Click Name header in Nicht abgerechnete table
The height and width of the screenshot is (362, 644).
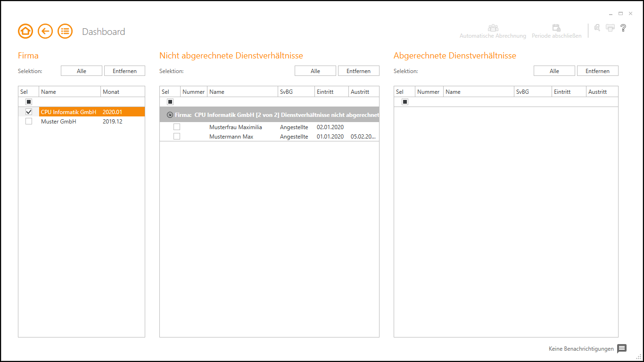243,91
